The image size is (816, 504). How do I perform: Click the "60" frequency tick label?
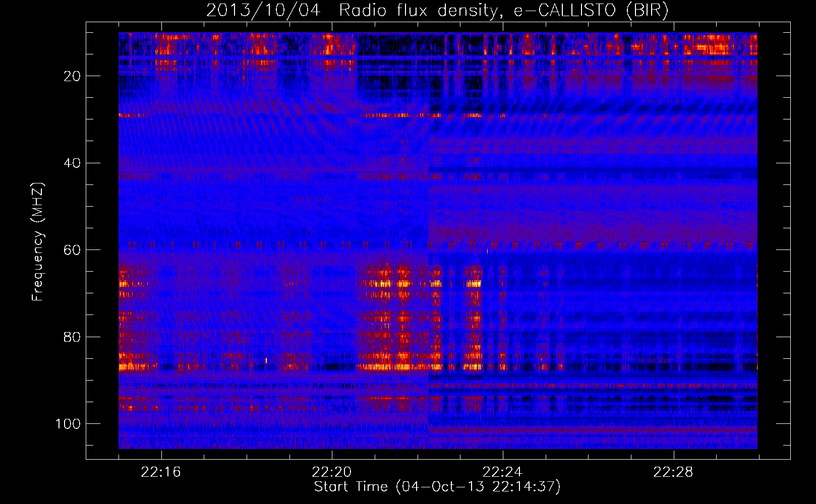pyautogui.click(x=72, y=250)
